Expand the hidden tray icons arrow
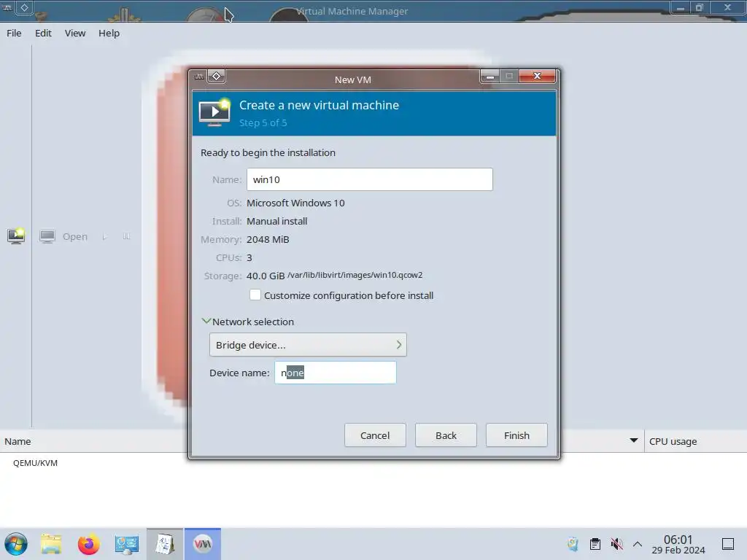 (638, 544)
